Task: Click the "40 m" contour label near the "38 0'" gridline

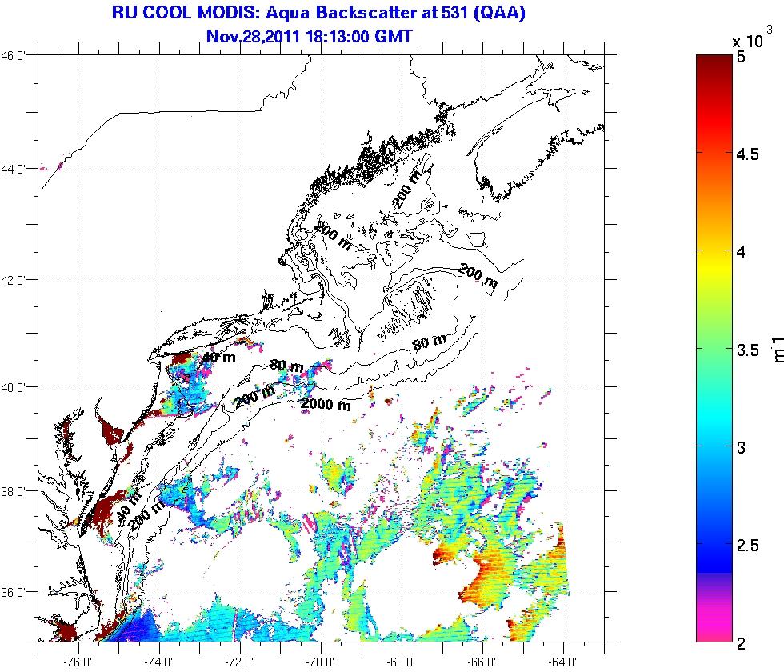Action: tap(130, 505)
